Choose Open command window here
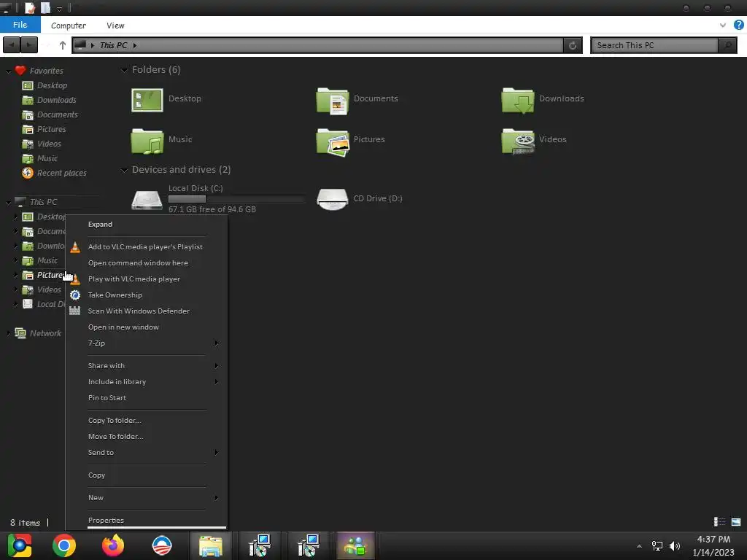Viewport: 747px width, 560px height. click(x=146, y=262)
